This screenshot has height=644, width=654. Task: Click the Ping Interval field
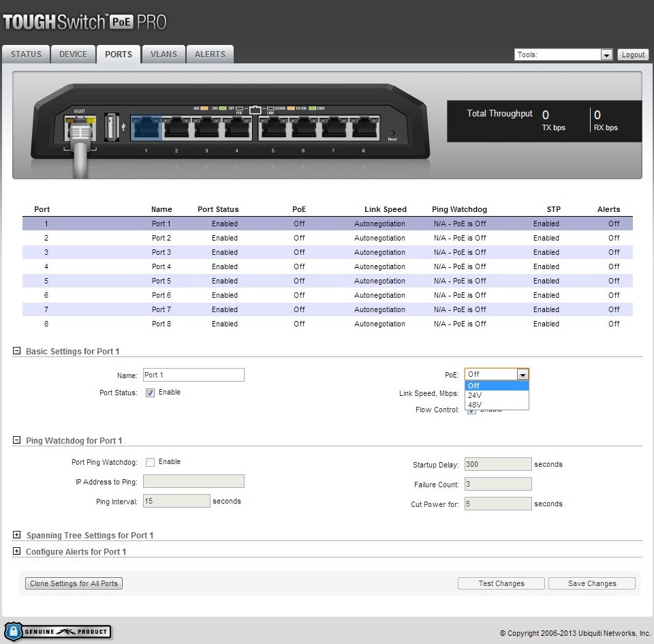[176, 501]
